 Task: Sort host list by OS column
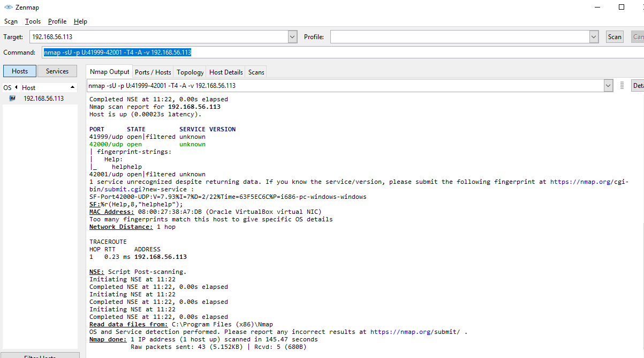point(10,87)
